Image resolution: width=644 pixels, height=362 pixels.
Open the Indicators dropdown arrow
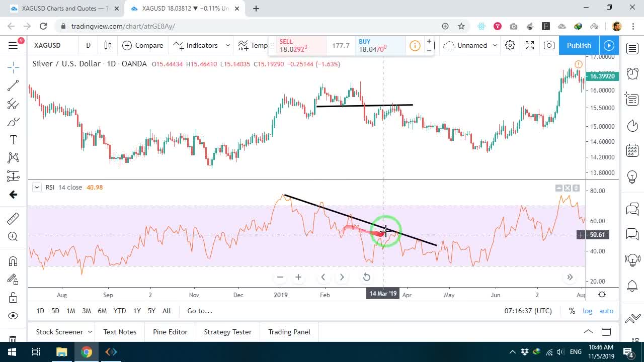coord(227,45)
